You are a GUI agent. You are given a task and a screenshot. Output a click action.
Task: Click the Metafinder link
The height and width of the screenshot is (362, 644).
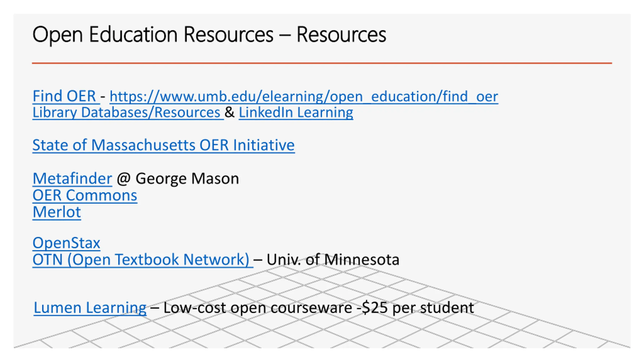pyautogui.click(x=72, y=178)
